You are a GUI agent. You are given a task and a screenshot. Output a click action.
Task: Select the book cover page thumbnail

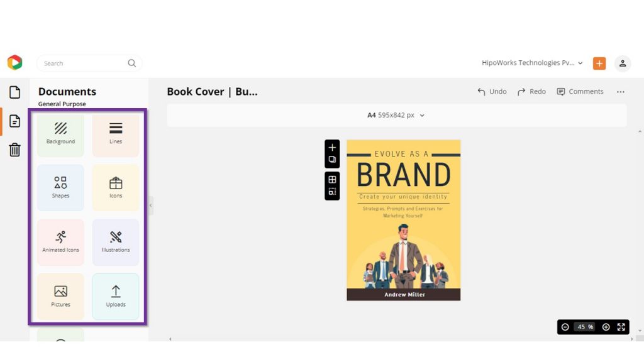(x=403, y=220)
